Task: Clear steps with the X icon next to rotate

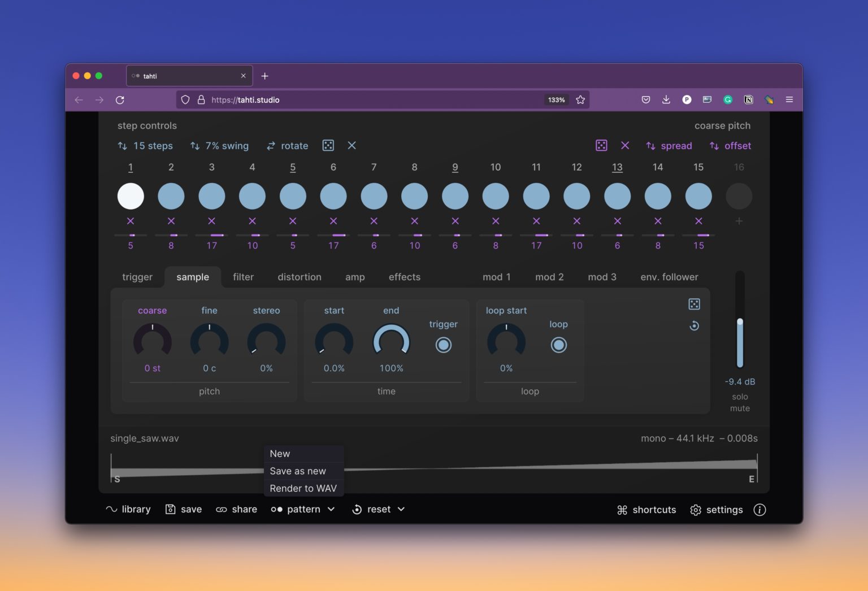Action: point(351,146)
